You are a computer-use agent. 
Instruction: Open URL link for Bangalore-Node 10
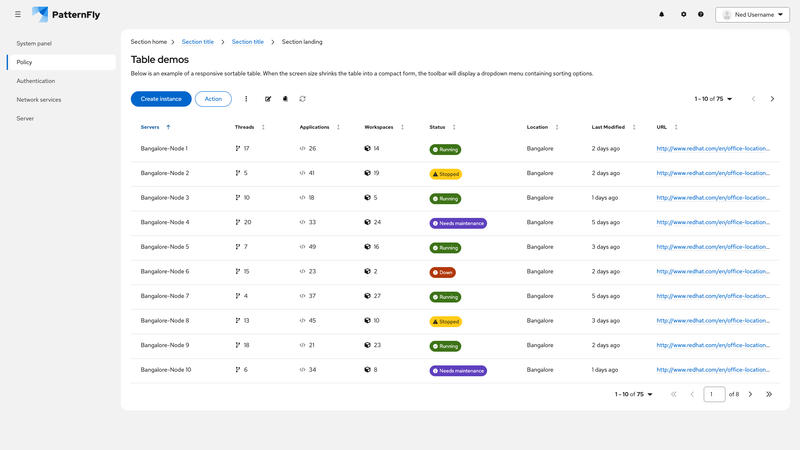tap(713, 370)
